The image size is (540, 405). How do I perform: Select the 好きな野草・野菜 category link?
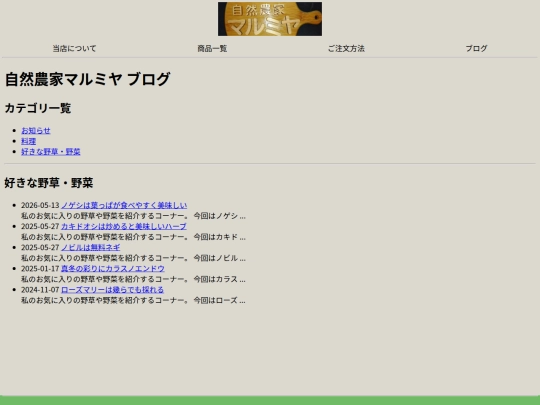51,152
